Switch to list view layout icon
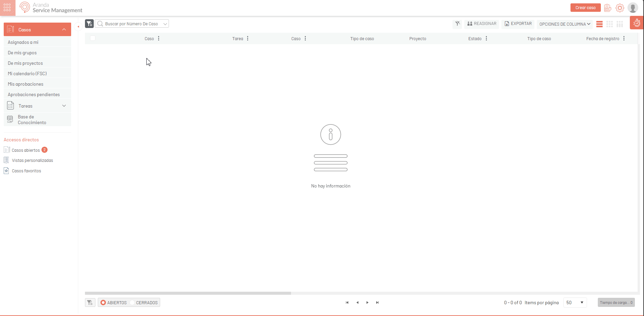 tap(599, 24)
